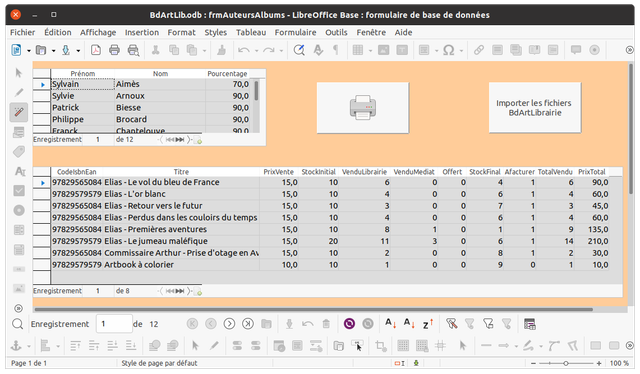Open the Tableau menu
Viewport: 640px width, 374px height.
pyautogui.click(x=251, y=32)
